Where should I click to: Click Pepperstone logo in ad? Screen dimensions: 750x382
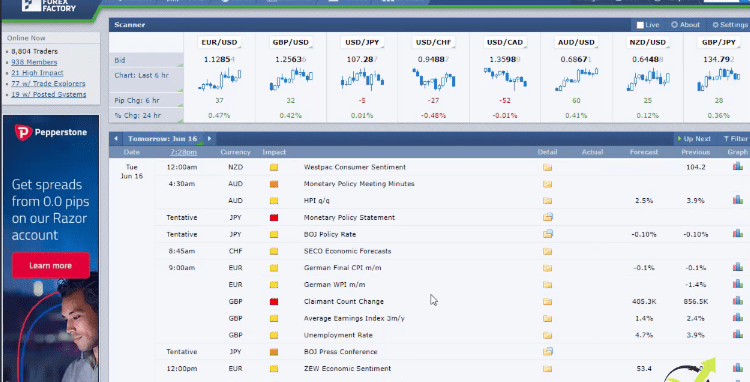coord(51,132)
